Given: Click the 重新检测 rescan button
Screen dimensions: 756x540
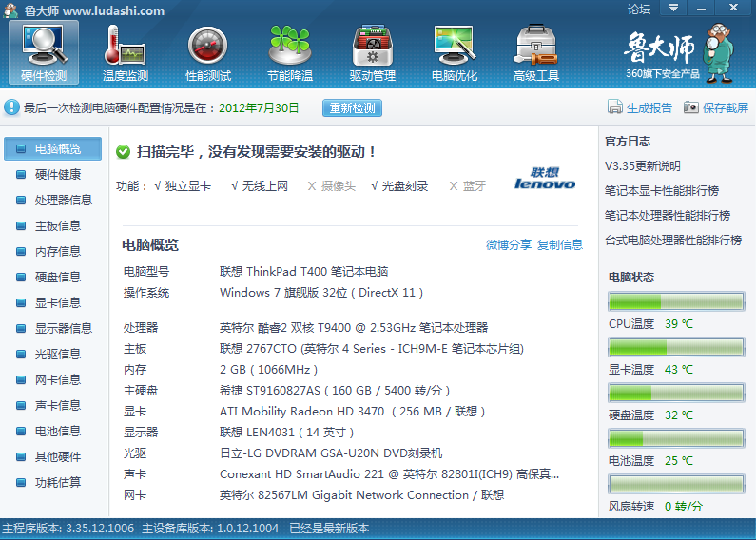Looking at the screenshot, I should coord(352,108).
